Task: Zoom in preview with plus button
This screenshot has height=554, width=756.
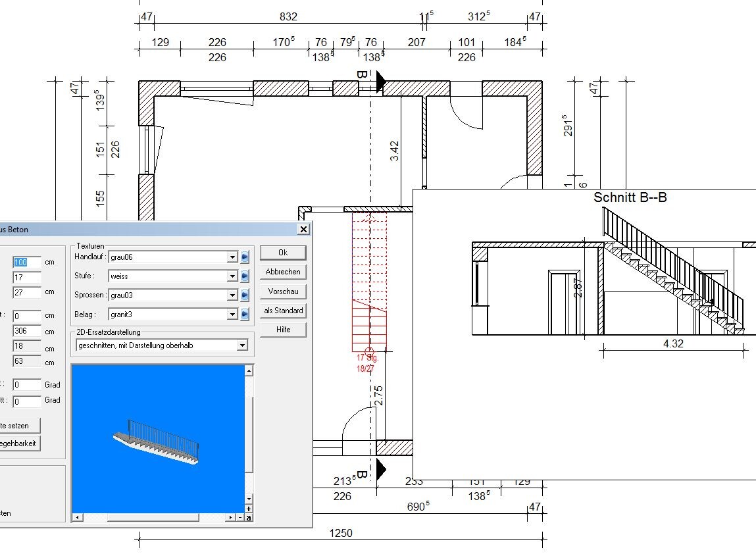Action: pyautogui.click(x=249, y=509)
